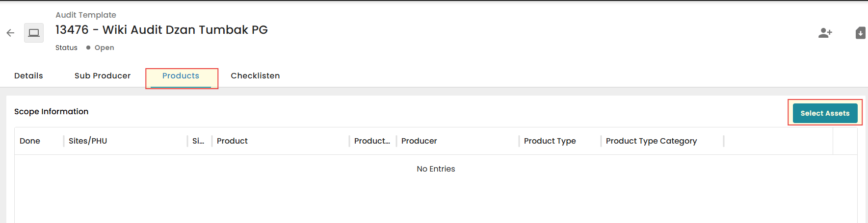Sort by the Product column header

(x=232, y=141)
